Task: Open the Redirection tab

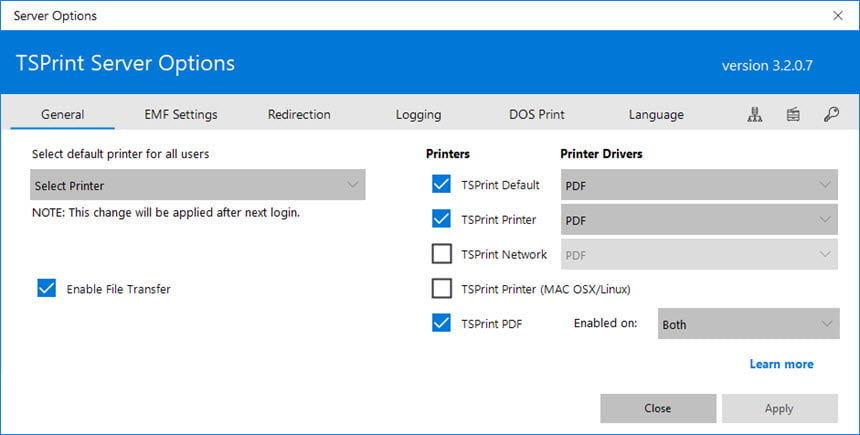Action: point(299,114)
